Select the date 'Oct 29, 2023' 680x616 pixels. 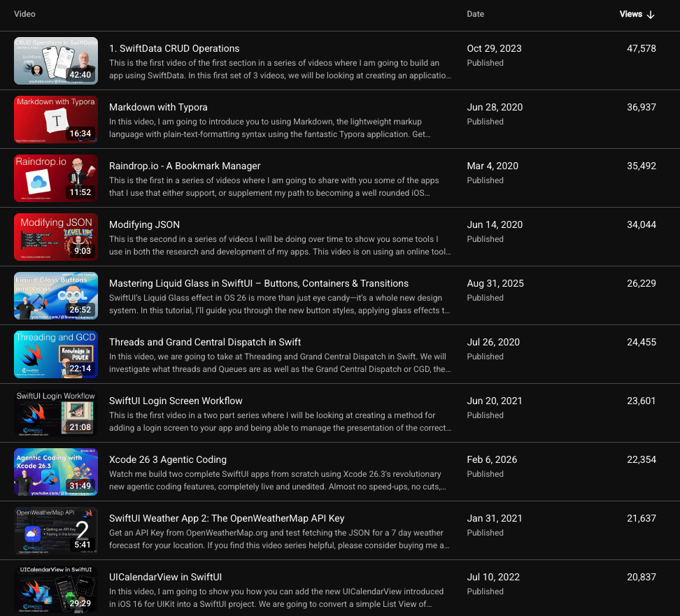[494, 48]
